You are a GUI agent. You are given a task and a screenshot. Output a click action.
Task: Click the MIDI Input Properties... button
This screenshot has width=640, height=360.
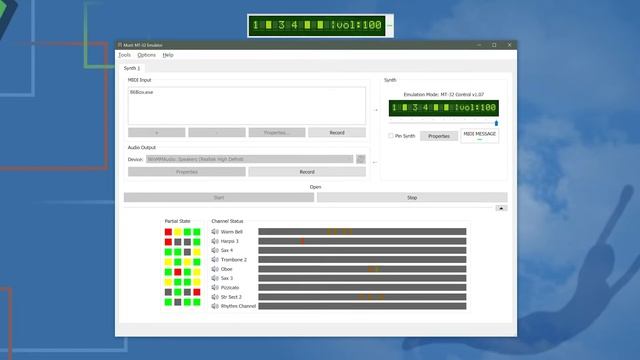pyautogui.click(x=277, y=133)
